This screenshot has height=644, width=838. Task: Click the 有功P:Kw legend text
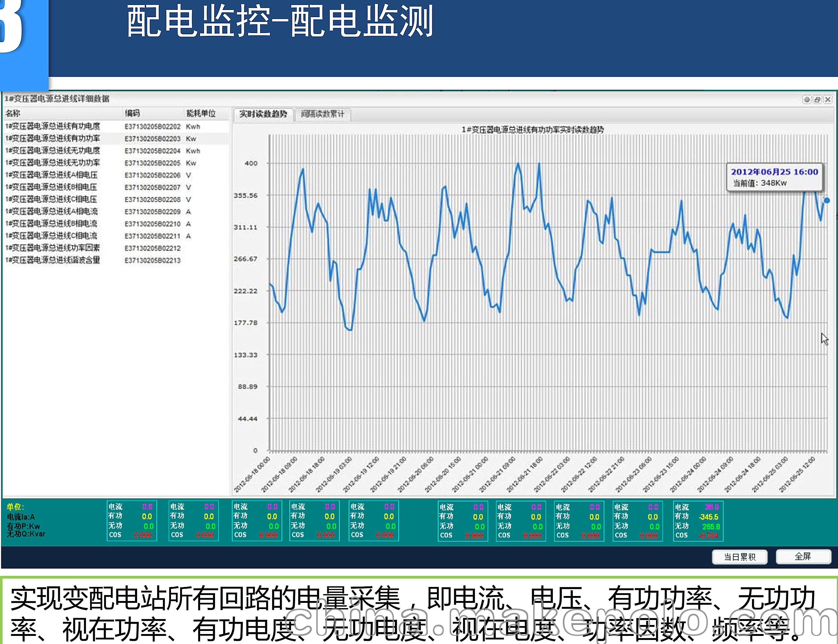[23, 526]
